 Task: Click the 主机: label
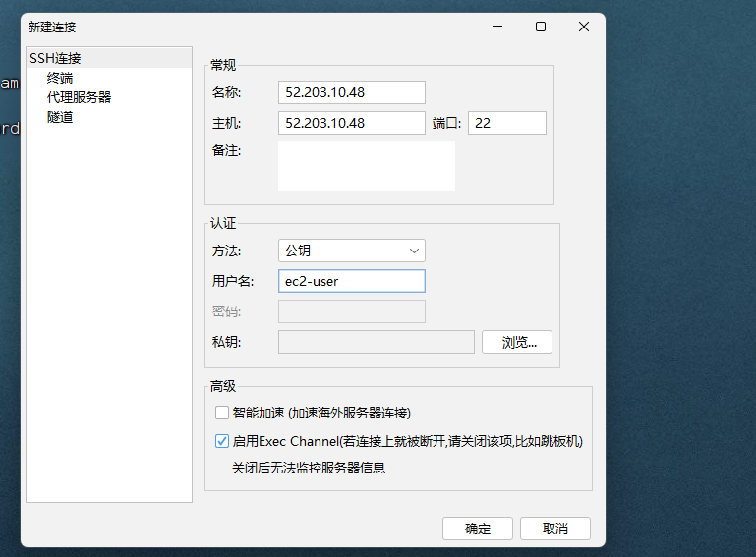click(x=226, y=124)
